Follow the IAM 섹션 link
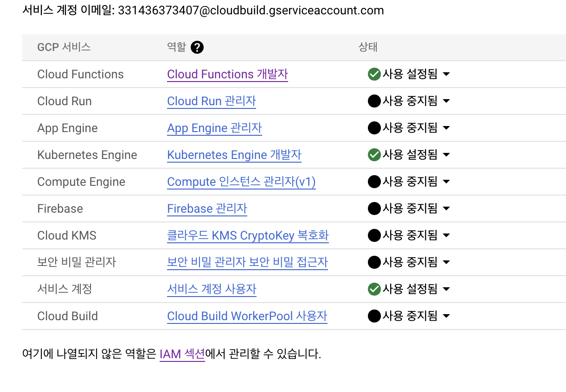Image resolution: width=566 pixels, height=392 pixels. 182,354
